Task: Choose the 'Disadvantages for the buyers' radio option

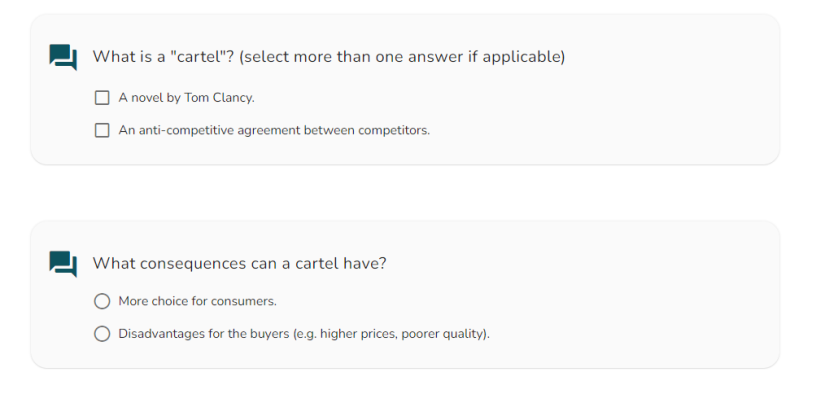Action: pos(102,334)
